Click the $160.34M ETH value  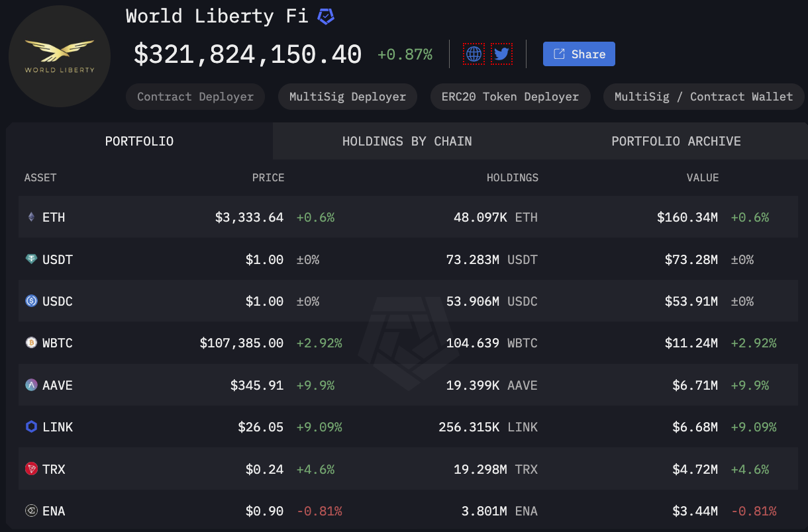(687, 217)
